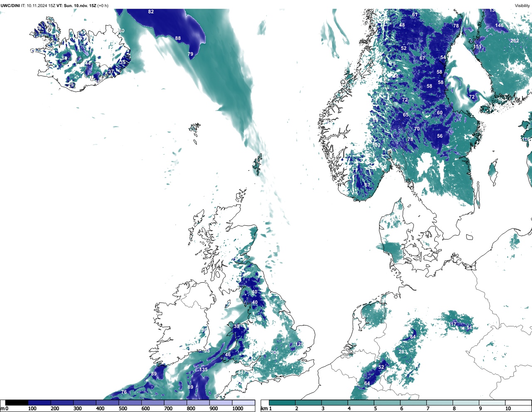The image size is (532, 412).
Task: Click the value '37' over southeast Iceland
Action: tap(111, 72)
